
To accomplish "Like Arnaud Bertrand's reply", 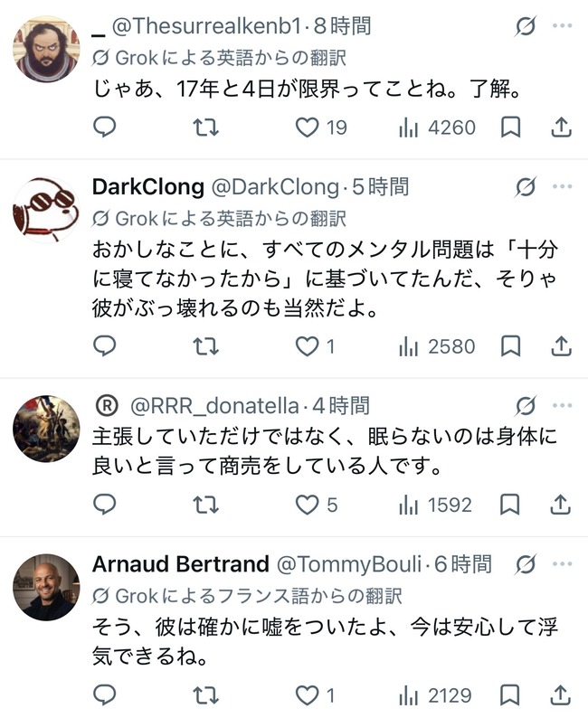I will coord(315,695).
